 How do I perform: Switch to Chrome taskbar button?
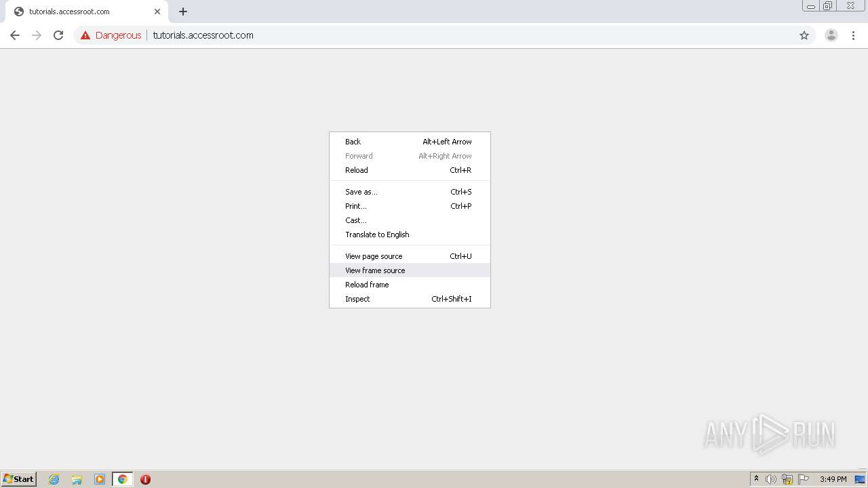click(122, 479)
